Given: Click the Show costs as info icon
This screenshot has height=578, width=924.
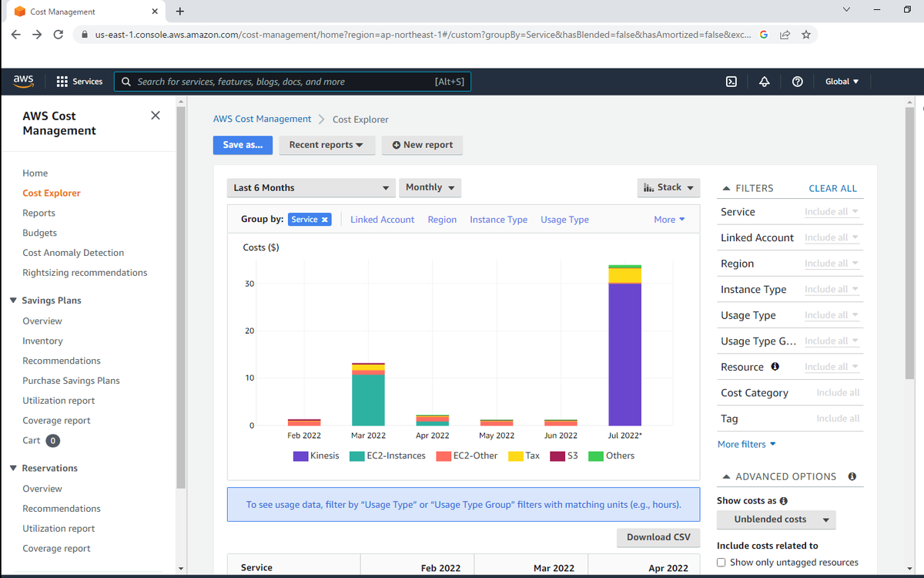Looking at the screenshot, I should [x=784, y=501].
